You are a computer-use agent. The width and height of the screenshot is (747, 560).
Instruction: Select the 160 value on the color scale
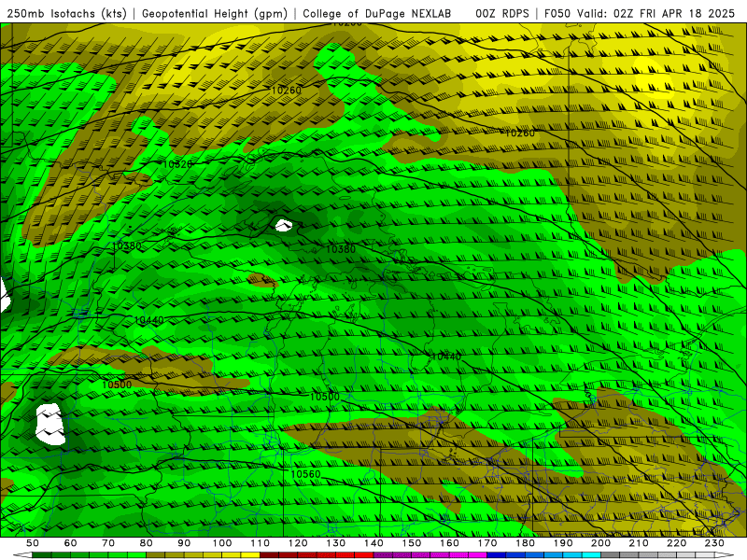click(x=449, y=543)
